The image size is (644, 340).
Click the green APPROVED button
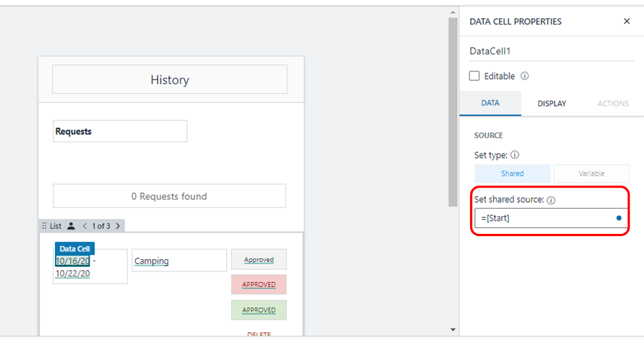[x=259, y=310]
